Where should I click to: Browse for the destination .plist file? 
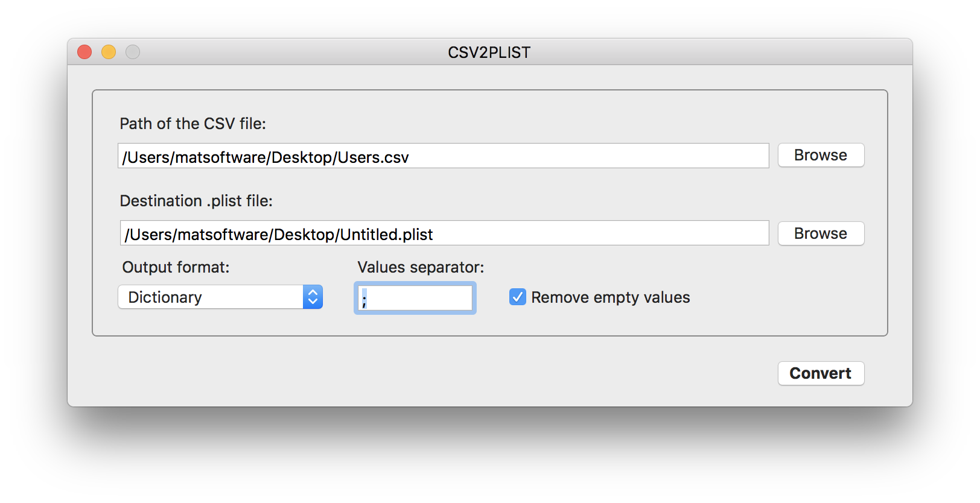(x=821, y=233)
